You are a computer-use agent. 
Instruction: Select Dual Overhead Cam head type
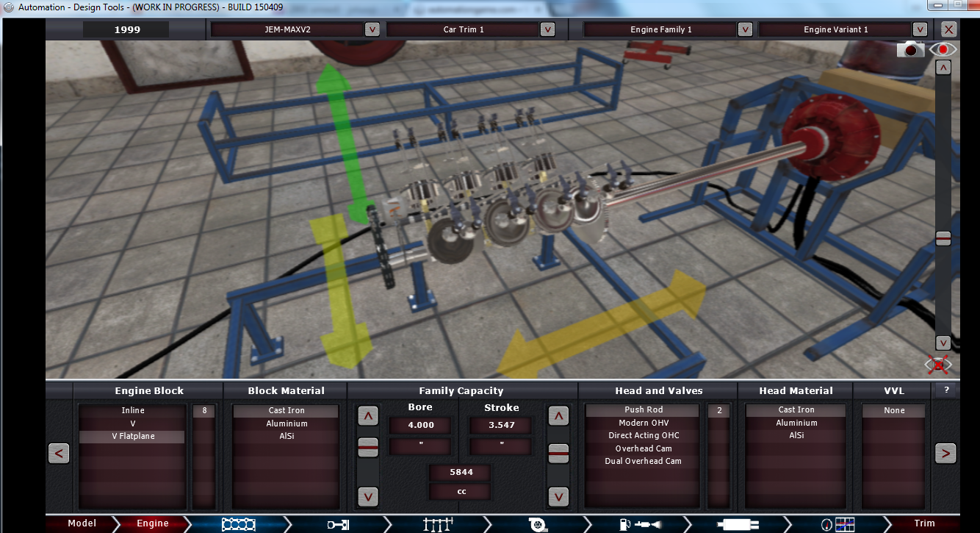pyautogui.click(x=644, y=461)
